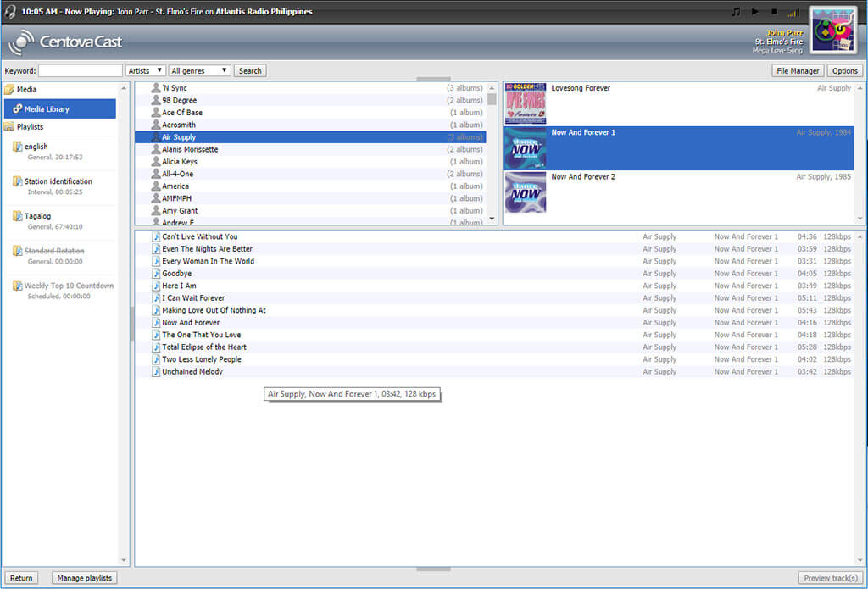Click the Tagalog playlist icon
This screenshot has width=868, height=589.
(x=17, y=216)
